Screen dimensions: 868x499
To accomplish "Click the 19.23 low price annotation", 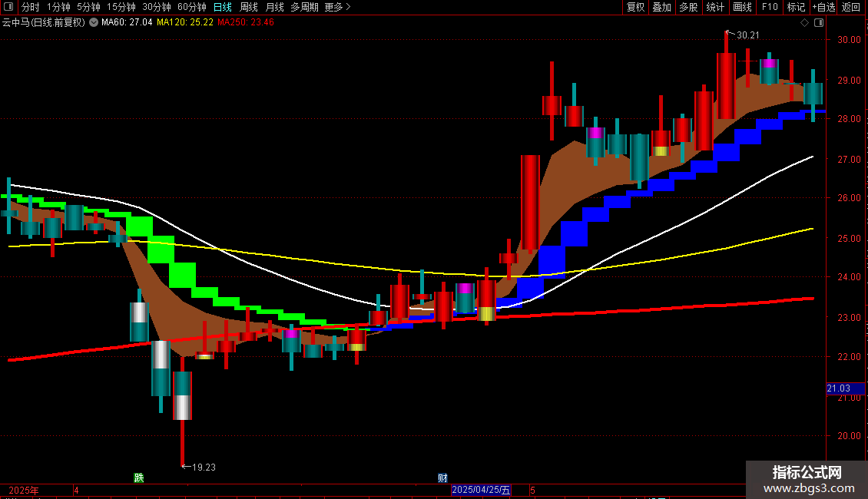I will point(204,467).
